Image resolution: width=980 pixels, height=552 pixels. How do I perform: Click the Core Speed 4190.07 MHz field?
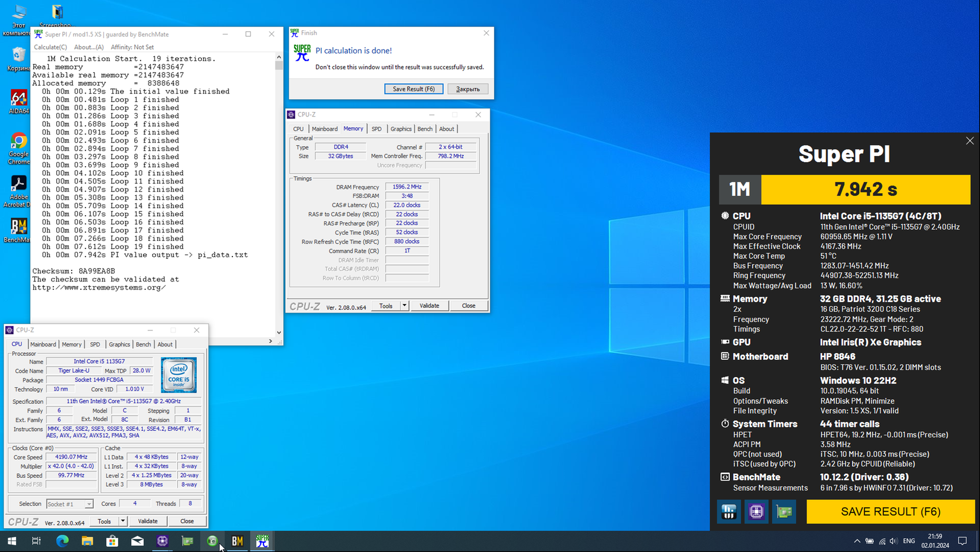coord(71,457)
